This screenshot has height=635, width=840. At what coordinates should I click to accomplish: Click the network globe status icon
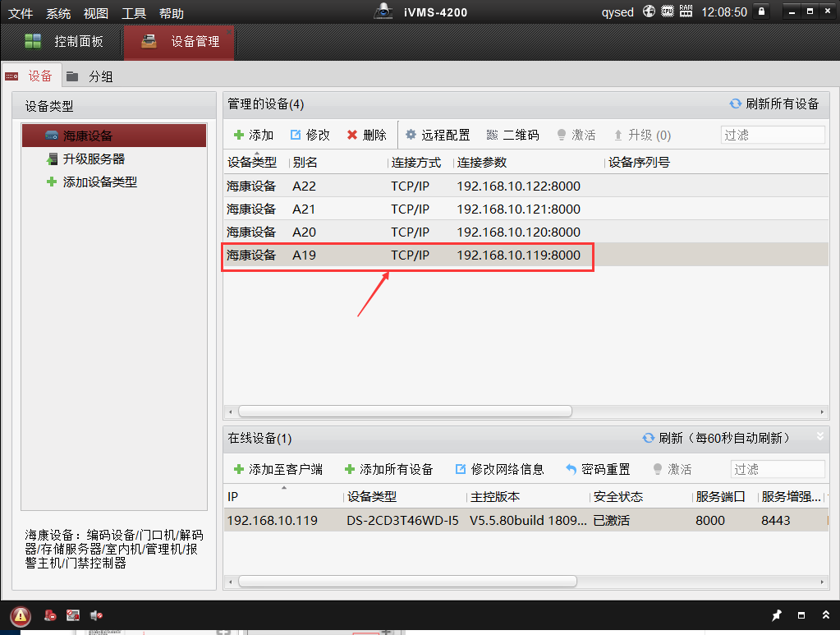pos(650,12)
